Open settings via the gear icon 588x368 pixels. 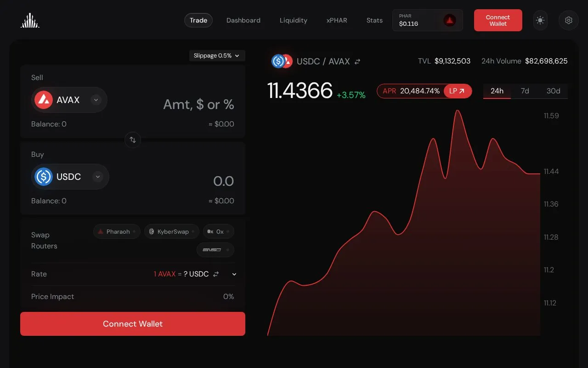pos(569,20)
